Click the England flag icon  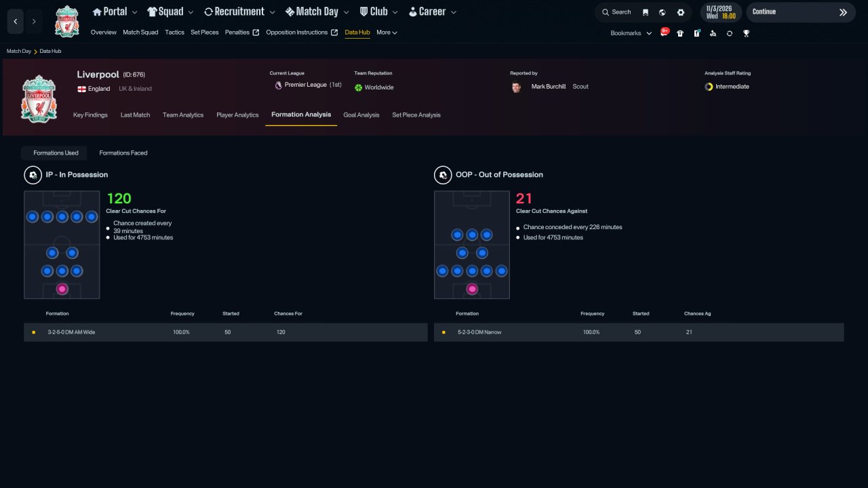pos(81,89)
